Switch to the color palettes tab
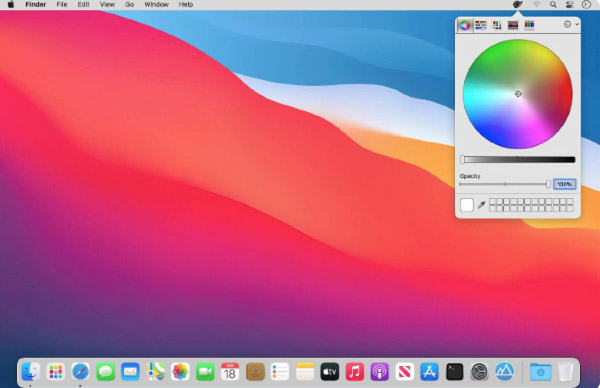 point(497,25)
